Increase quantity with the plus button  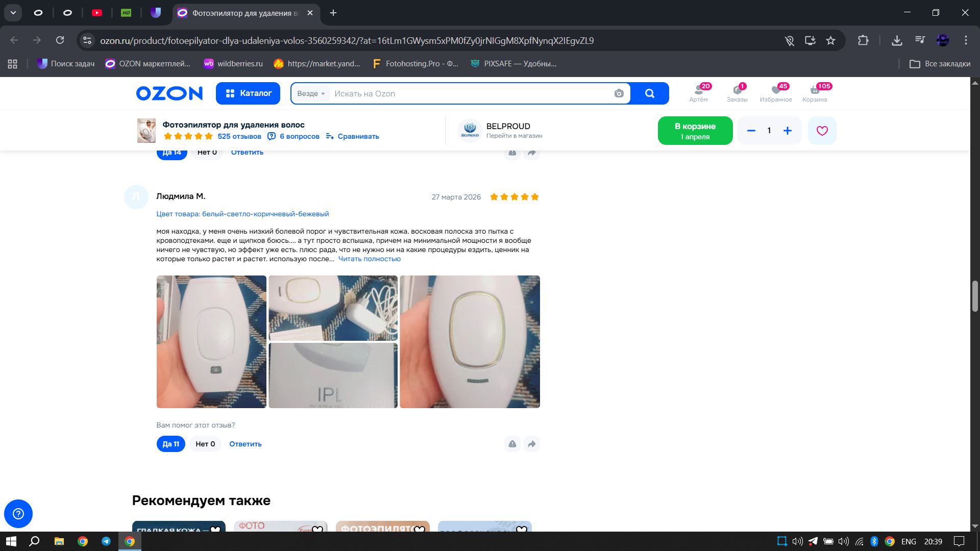[787, 131]
